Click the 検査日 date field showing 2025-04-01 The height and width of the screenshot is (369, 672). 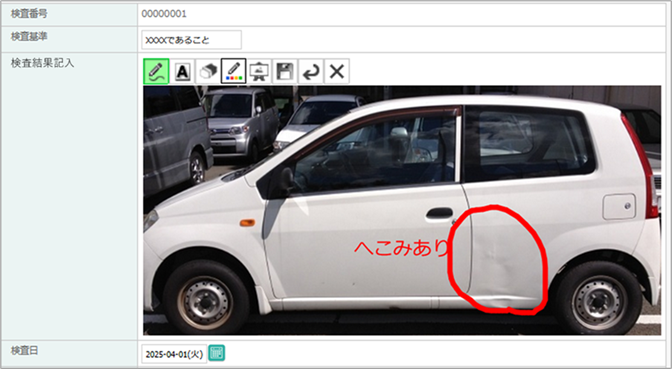pos(174,354)
